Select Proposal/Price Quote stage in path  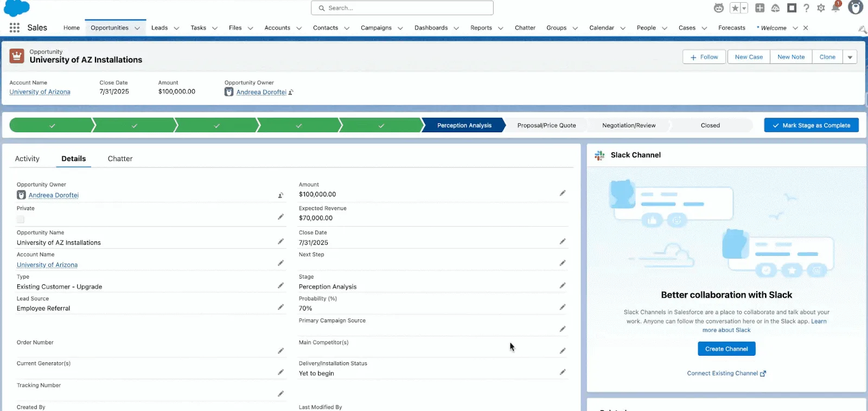(546, 125)
